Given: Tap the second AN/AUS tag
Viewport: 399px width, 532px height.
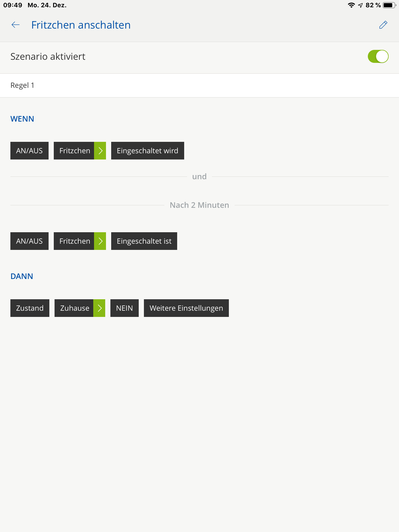Looking at the screenshot, I should (x=29, y=241).
